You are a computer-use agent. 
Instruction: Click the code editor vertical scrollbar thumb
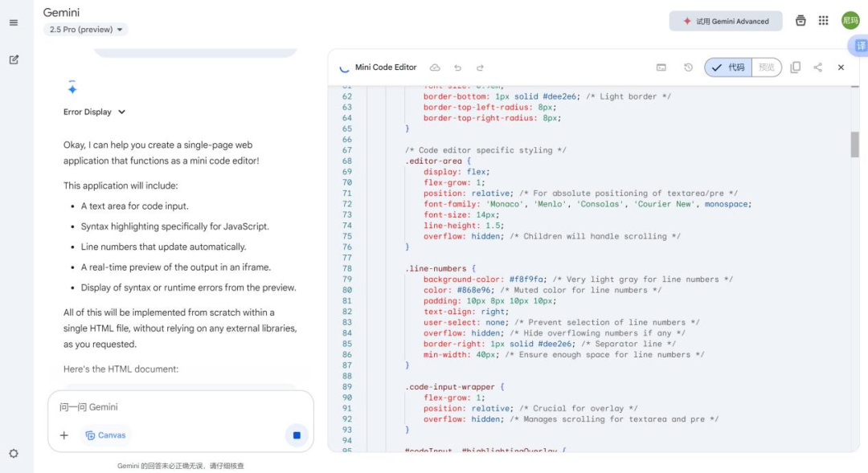[854, 145]
